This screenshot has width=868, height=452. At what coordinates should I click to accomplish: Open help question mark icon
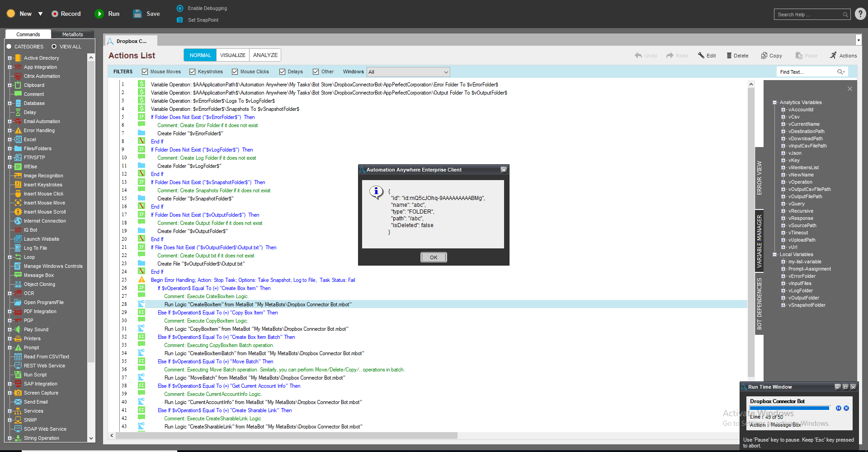860,14
